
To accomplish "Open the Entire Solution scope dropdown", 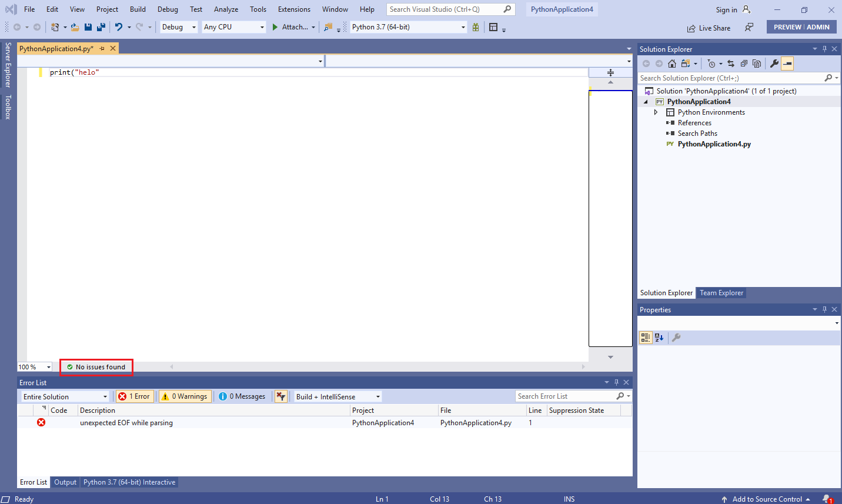I will [x=65, y=396].
